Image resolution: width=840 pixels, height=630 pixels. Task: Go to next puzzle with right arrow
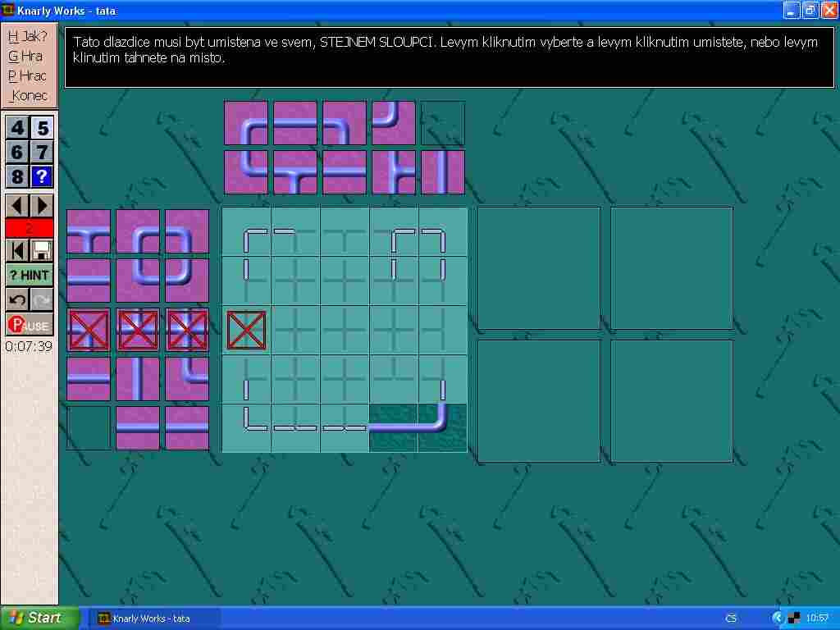42,206
